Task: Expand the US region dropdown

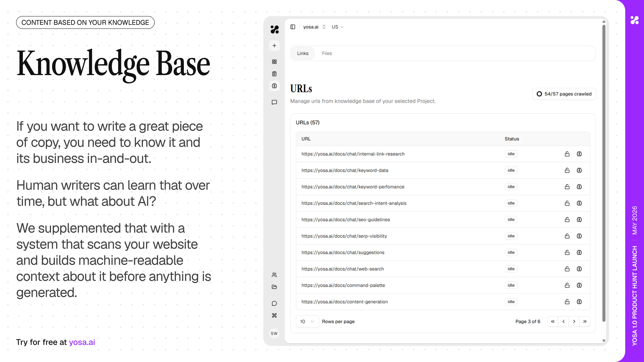Action: [x=338, y=27]
